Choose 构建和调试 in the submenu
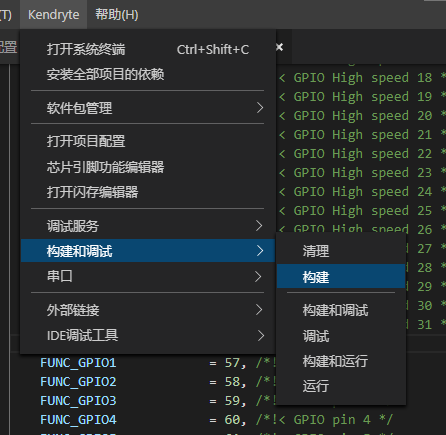 341,310
